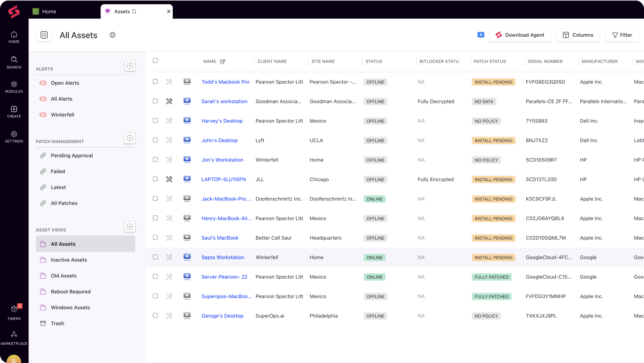644x363 pixels.
Task: Select the Septa Workstation checkbox
Action: coord(155,257)
